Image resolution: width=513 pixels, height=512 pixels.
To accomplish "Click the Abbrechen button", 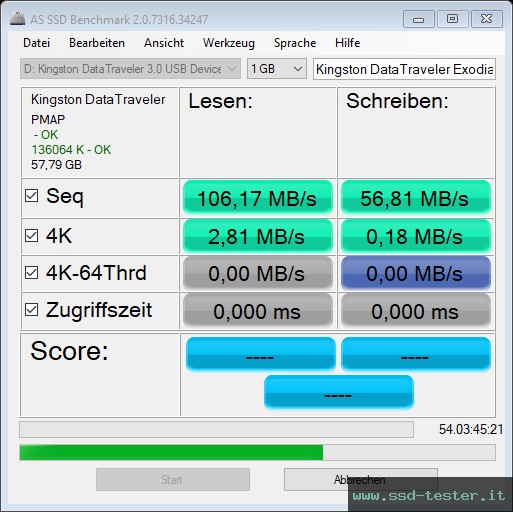I will click(361, 479).
